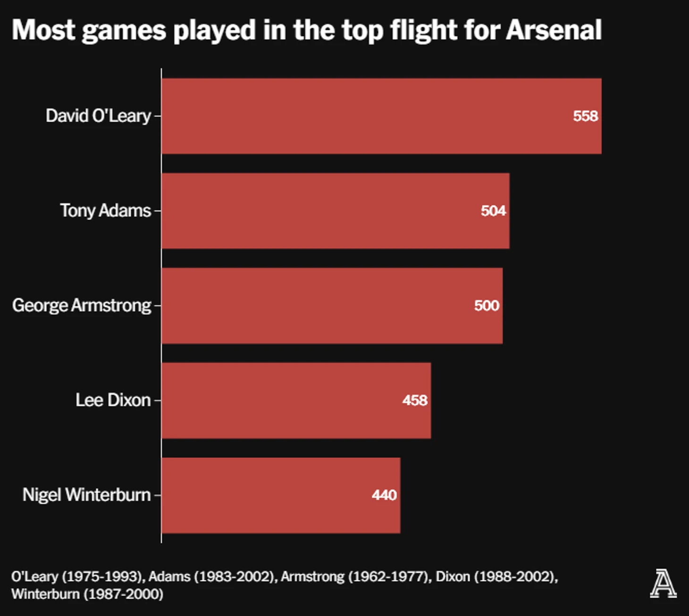Viewport: 689px width, 616px height.
Task: Click the O'Leary (1975-1993) footnote text
Action: click(77, 577)
